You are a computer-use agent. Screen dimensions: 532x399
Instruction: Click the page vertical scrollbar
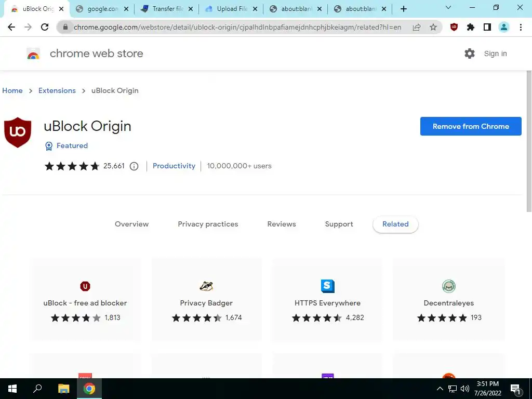[x=528, y=141]
